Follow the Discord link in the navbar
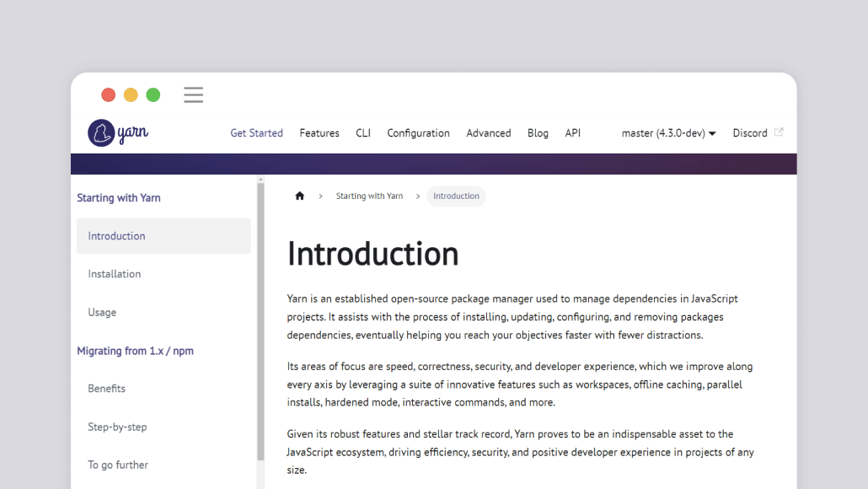 point(750,133)
